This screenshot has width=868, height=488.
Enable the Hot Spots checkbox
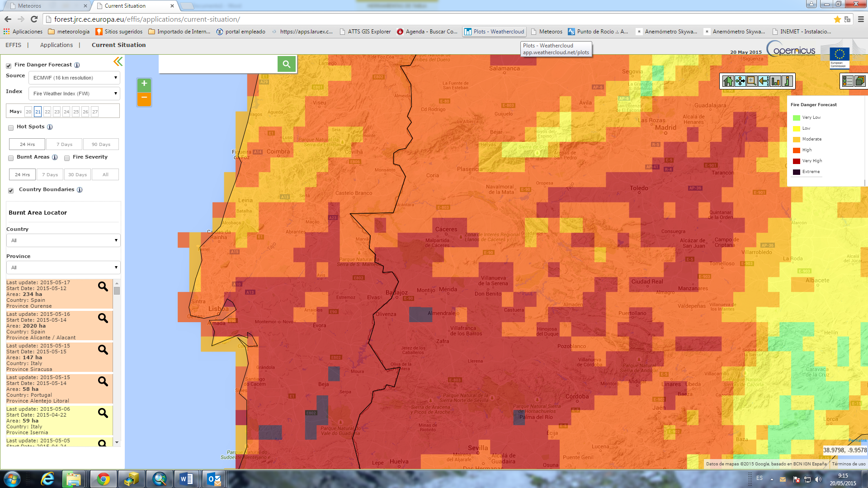pyautogui.click(x=11, y=128)
